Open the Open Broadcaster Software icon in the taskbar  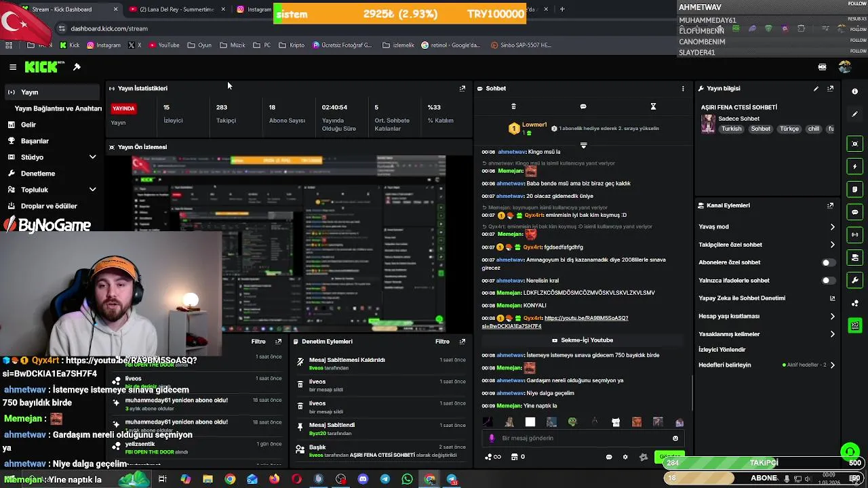pyautogui.click(x=340, y=479)
